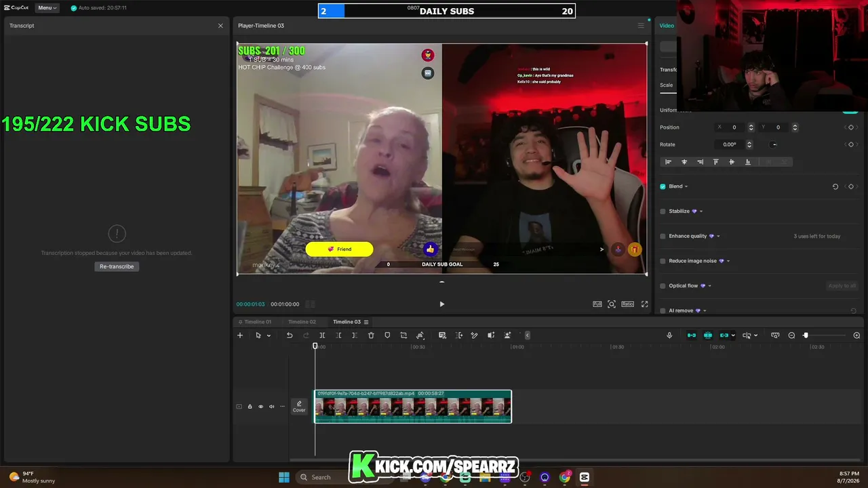Enable the Reduce image noise checkbox

click(663, 261)
